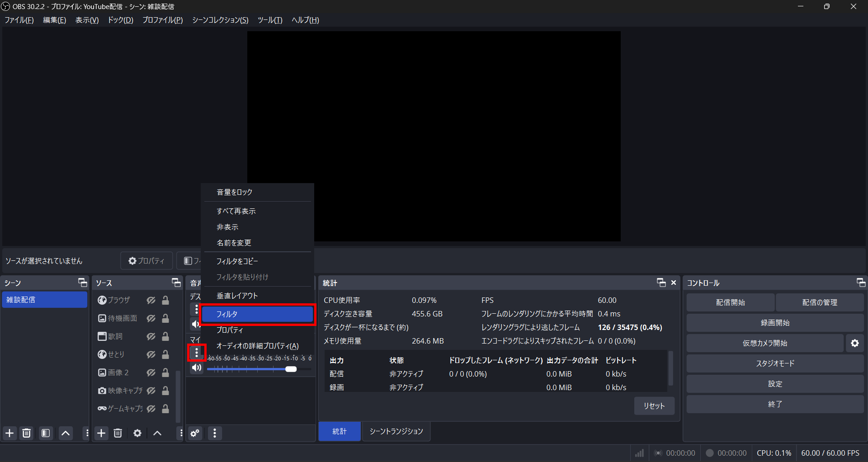Unlock the 映像キャプチャ source
This screenshot has height=462, width=868.
click(x=165, y=391)
